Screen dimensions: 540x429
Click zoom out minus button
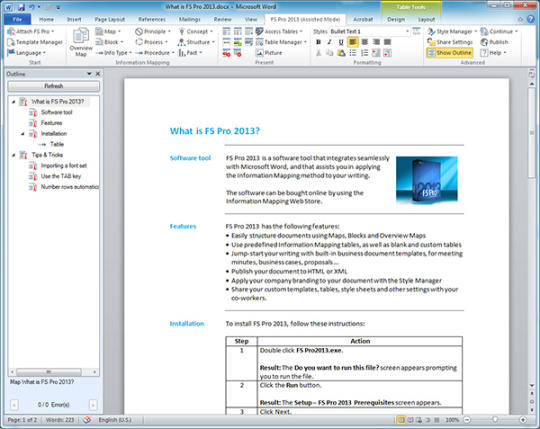[467, 420]
